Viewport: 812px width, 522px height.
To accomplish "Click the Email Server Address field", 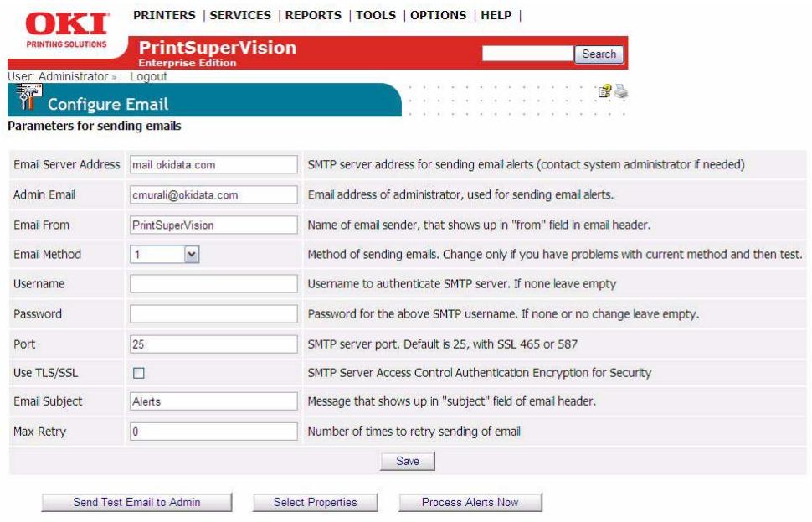I will click(213, 165).
